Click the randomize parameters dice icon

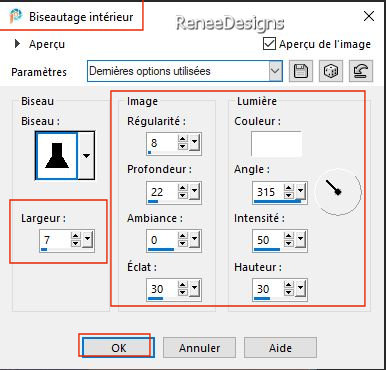[331, 71]
